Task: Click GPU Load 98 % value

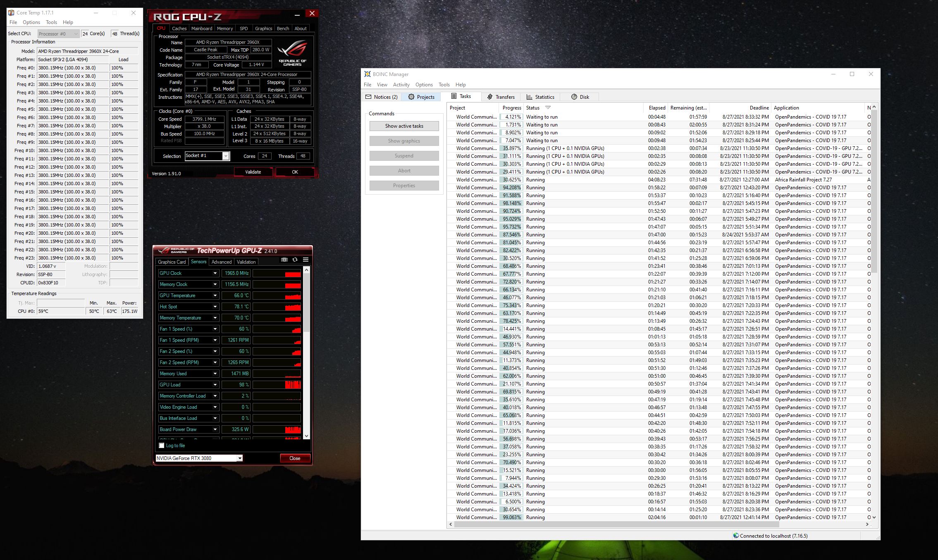Action: tap(236, 385)
